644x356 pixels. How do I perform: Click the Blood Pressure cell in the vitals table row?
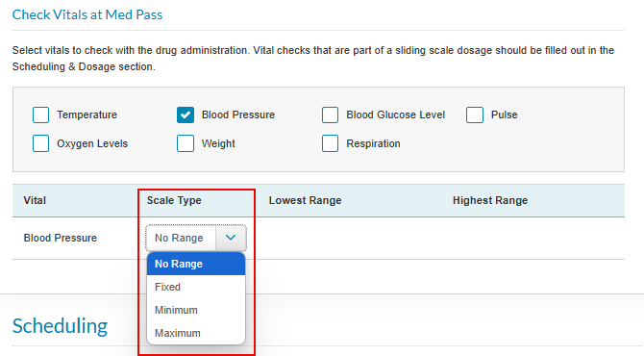[x=61, y=238]
